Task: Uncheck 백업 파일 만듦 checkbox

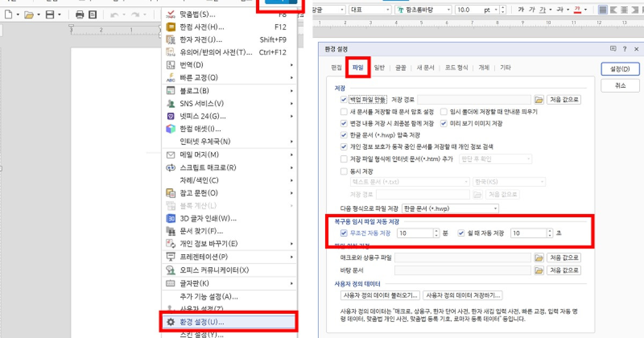Action: [344, 100]
